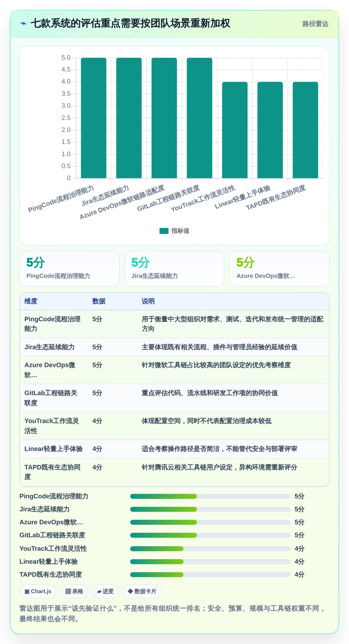The height and width of the screenshot is (644, 349).
Task: Click the 路径雷达 label in the header
Action: 315,24
